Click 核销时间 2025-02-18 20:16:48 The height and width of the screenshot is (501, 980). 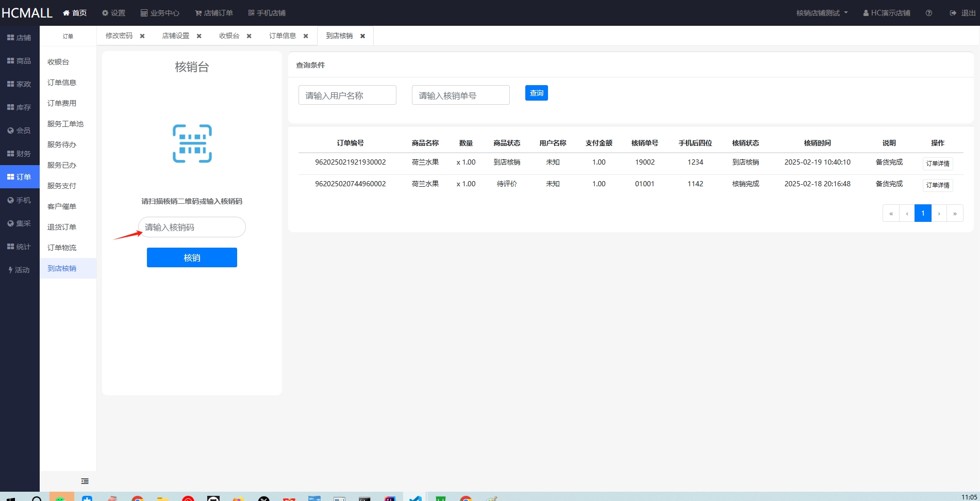click(818, 184)
